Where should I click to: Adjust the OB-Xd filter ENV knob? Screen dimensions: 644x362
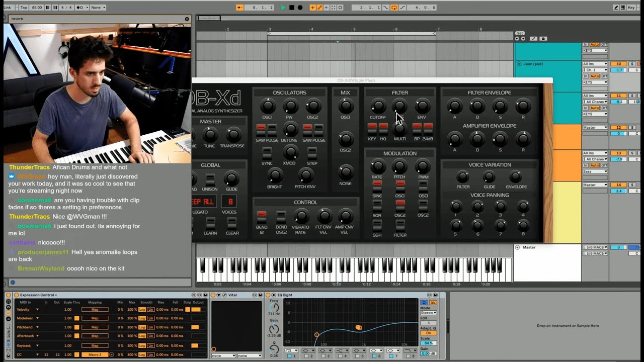(x=422, y=106)
